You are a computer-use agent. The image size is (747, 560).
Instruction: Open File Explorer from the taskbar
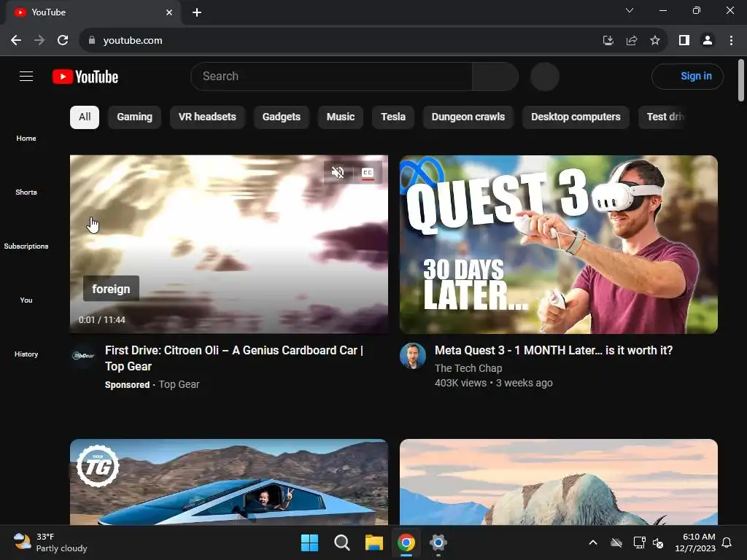pos(374,542)
